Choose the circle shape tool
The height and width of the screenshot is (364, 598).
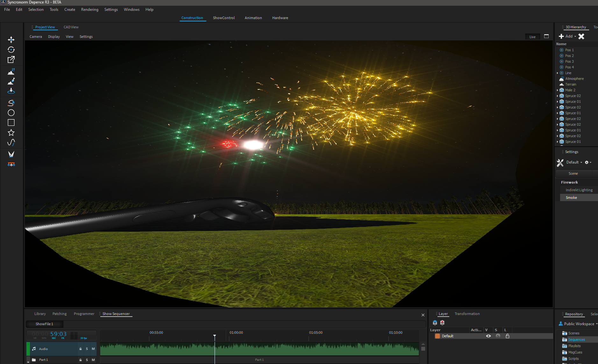(11, 113)
